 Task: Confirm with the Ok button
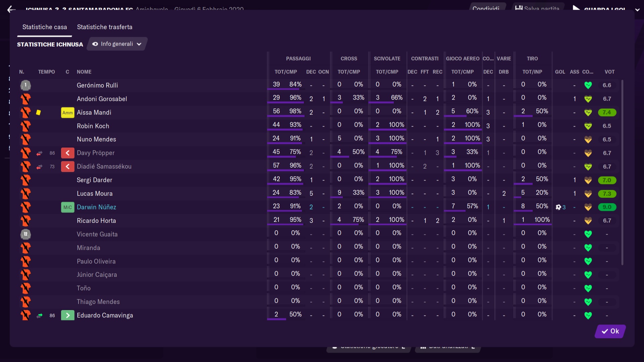pyautogui.click(x=610, y=331)
